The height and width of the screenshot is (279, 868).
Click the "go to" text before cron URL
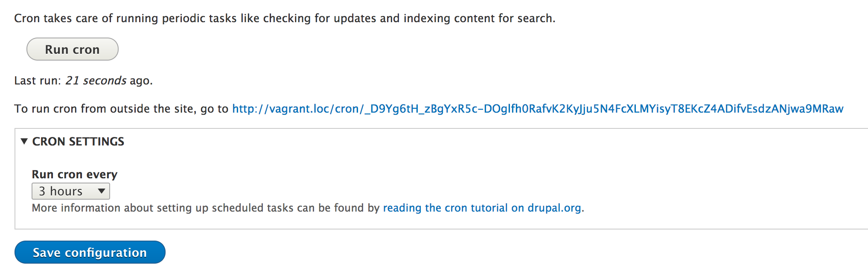click(214, 109)
